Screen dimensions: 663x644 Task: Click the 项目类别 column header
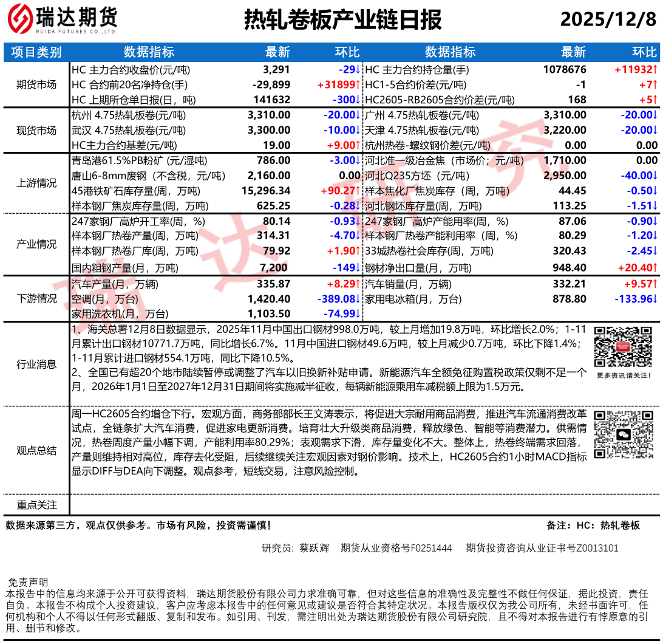36,52
